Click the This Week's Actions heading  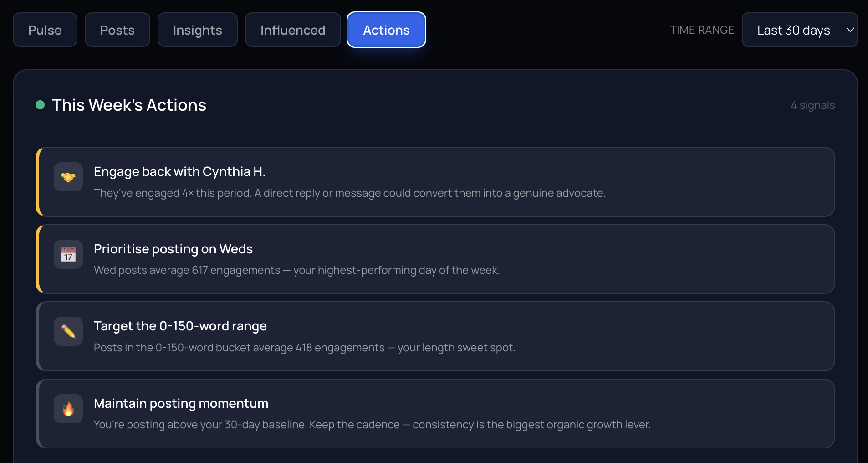pos(129,105)
